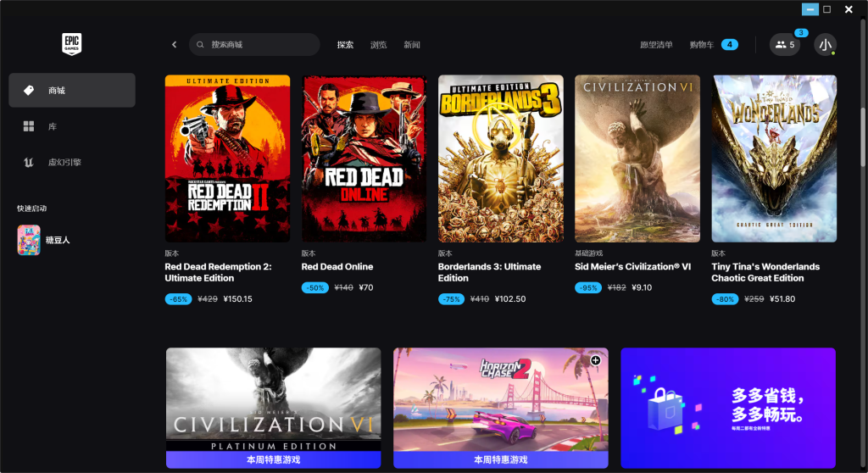The width and height of the screenshot is (868, 473).
Task: Click the 快速启动 heading
Action: [x=31, y=209]
